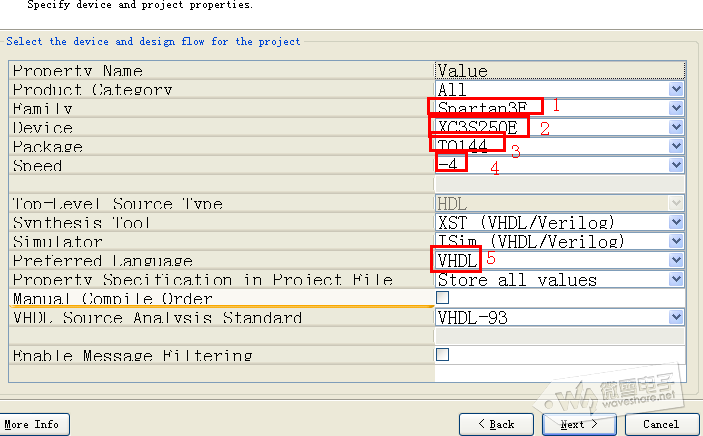Viewport: 703px width, 436px height.
Task: Click the Next button
Action: (579, 424)
